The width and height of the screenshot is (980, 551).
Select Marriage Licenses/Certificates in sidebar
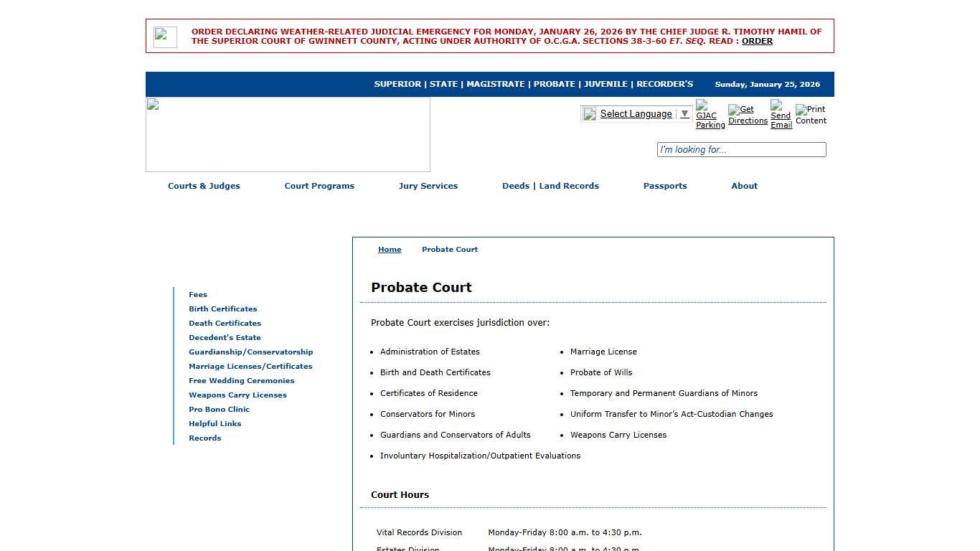coord(250,366)
